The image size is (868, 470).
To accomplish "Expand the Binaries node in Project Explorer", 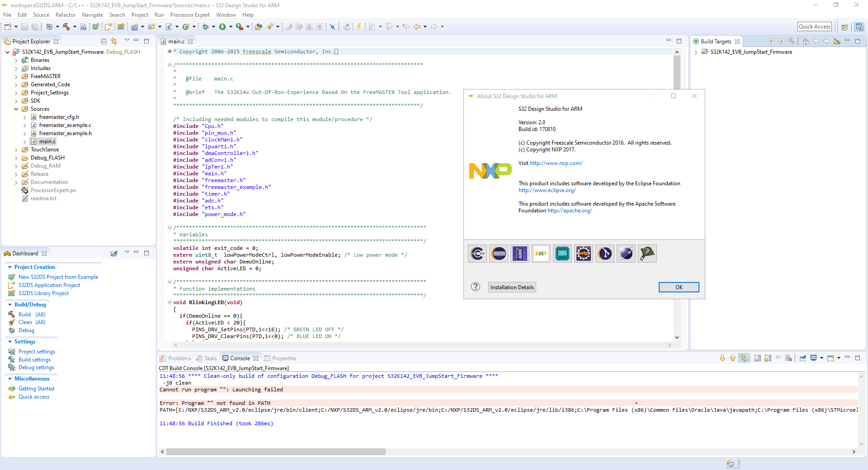I will (16, 60).
